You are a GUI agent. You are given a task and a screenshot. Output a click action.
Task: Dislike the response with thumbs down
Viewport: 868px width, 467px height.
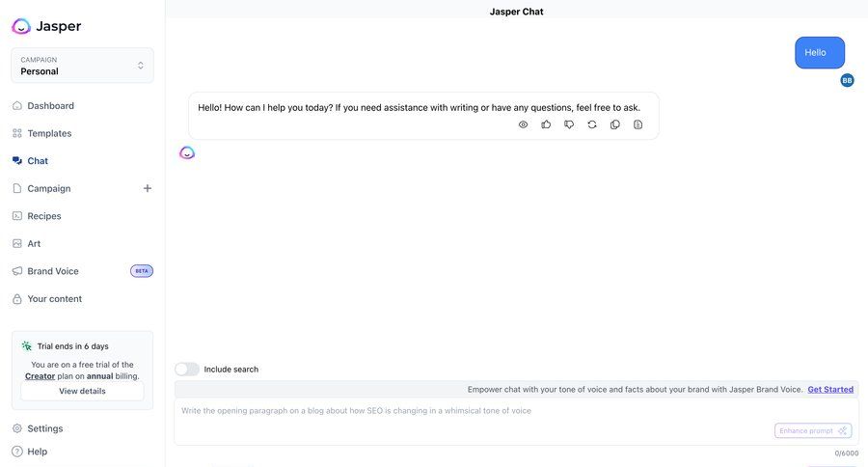[x=569, y=124]
